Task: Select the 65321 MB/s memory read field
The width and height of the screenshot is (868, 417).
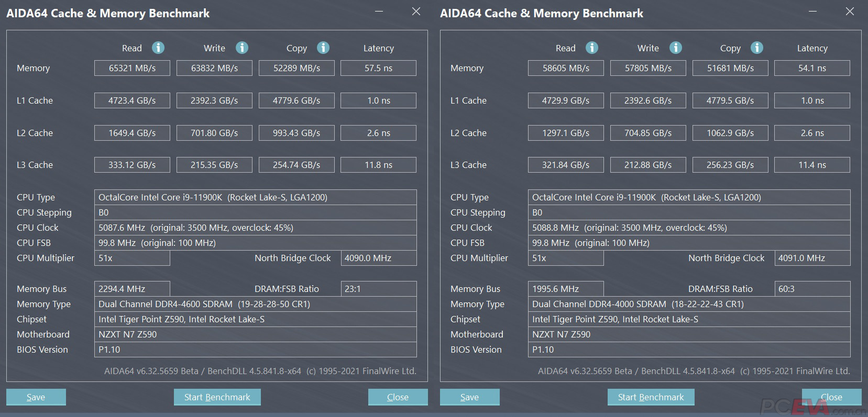Action: [x=132, y=68]
